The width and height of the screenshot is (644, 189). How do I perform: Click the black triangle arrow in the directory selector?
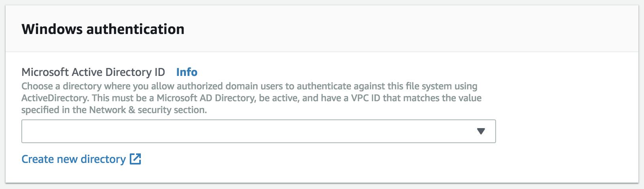tap(481, 131)
